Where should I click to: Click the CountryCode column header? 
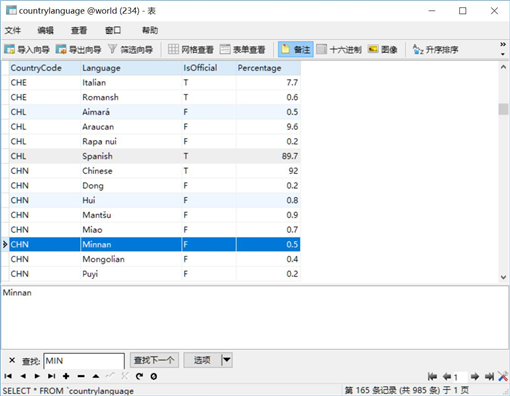45,68
